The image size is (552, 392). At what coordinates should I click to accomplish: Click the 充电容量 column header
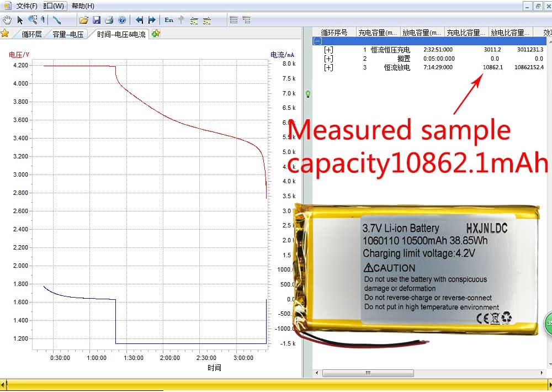(378, 33)
